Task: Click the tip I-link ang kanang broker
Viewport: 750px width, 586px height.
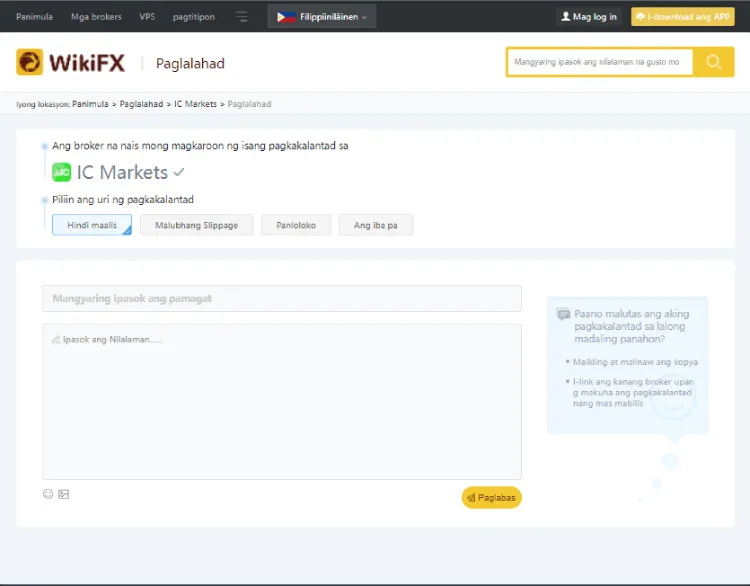Action: point(633,392)
